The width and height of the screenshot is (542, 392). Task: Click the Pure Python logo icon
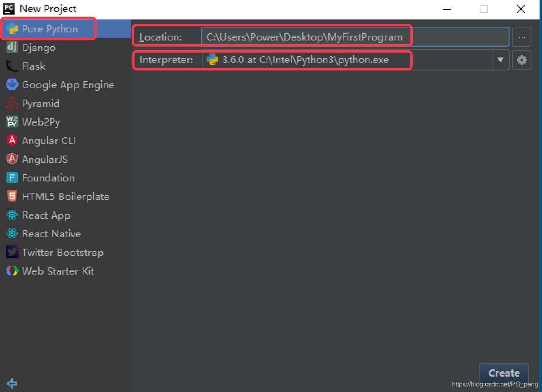pyautogui.click(x=12, y=29)
